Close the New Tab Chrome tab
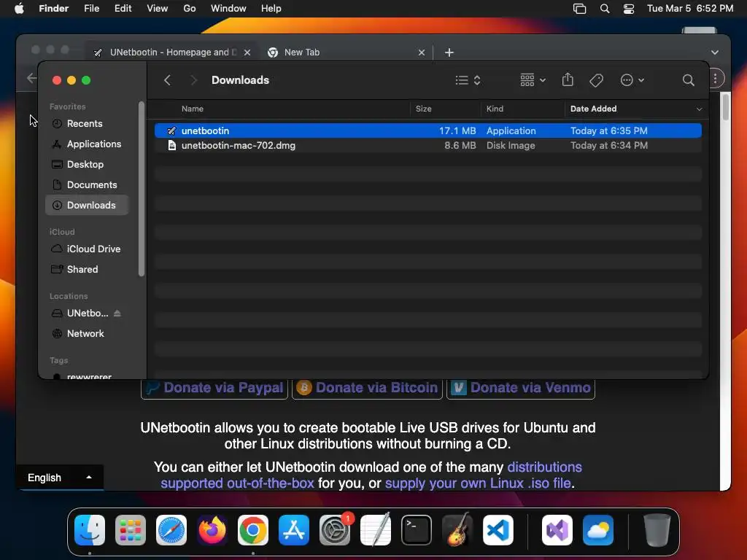The width and height of the screenshot is (747, 560). click(x=421, y=52)
